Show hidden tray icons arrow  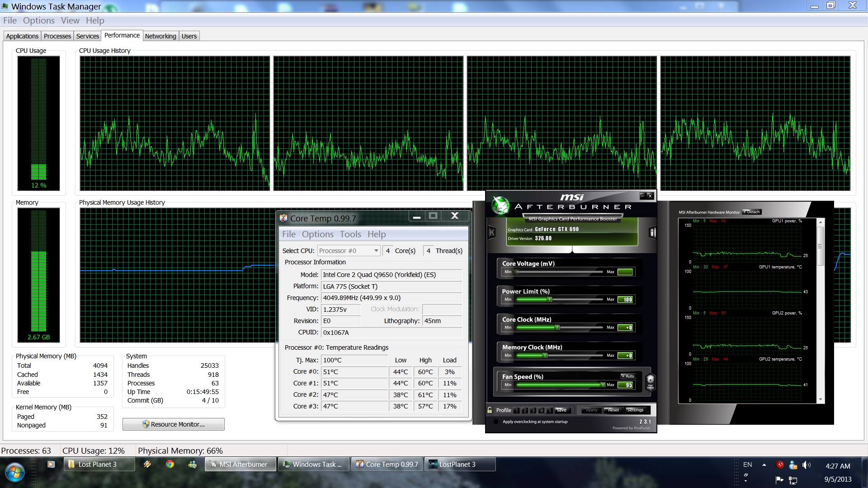point(764,465)
